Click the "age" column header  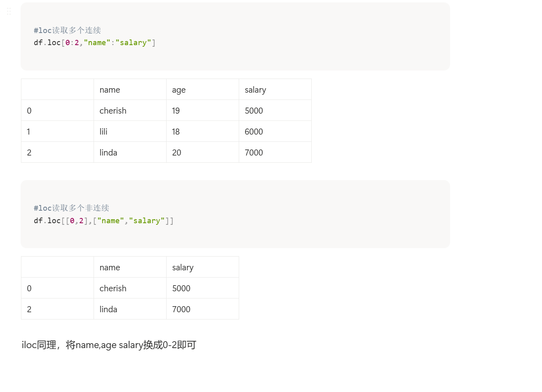[179, 89]
